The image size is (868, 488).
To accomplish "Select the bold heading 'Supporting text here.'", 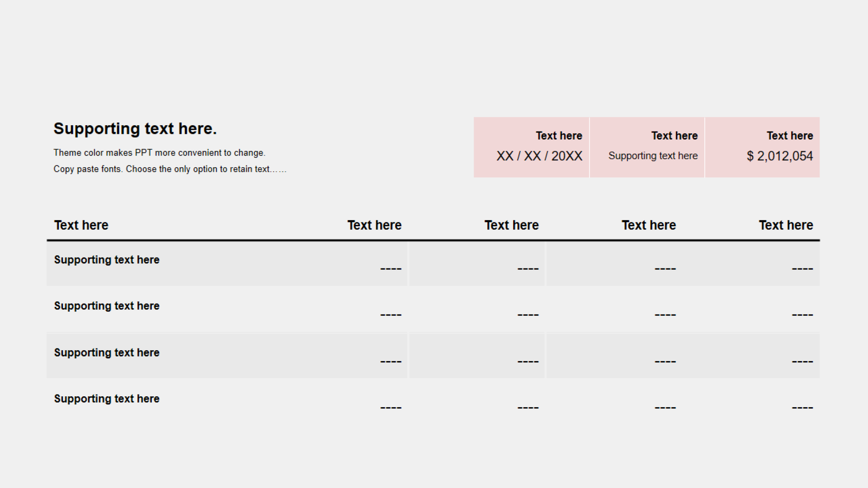I will click(135, 129).
